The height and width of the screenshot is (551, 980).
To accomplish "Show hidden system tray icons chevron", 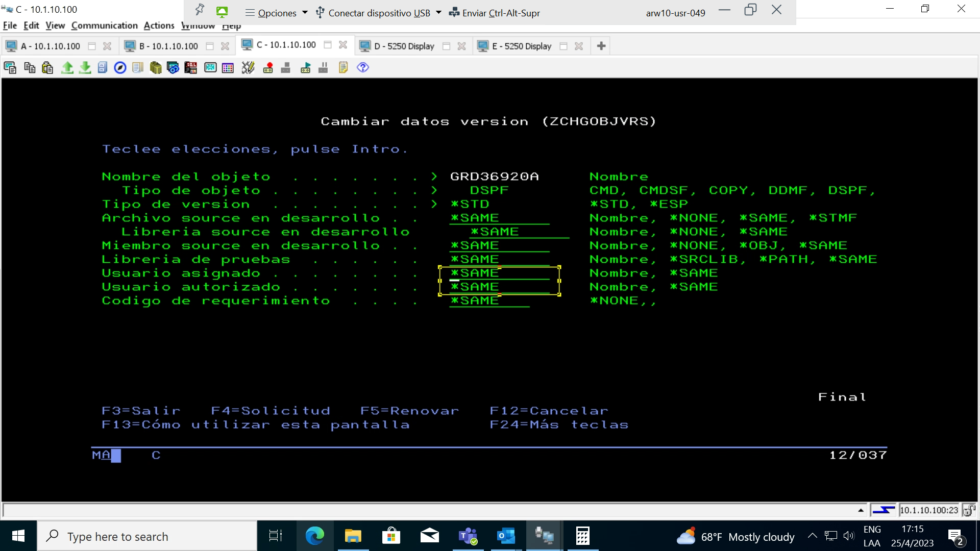I will click(812, 536).
